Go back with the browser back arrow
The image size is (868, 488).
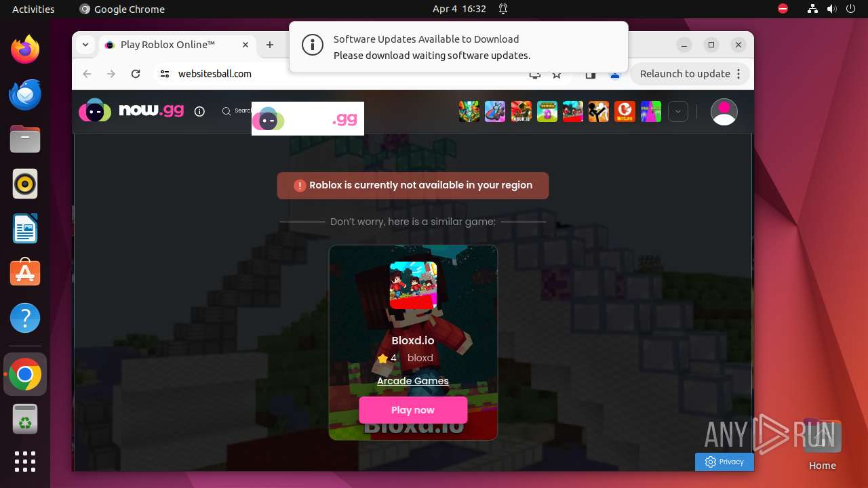87,74
